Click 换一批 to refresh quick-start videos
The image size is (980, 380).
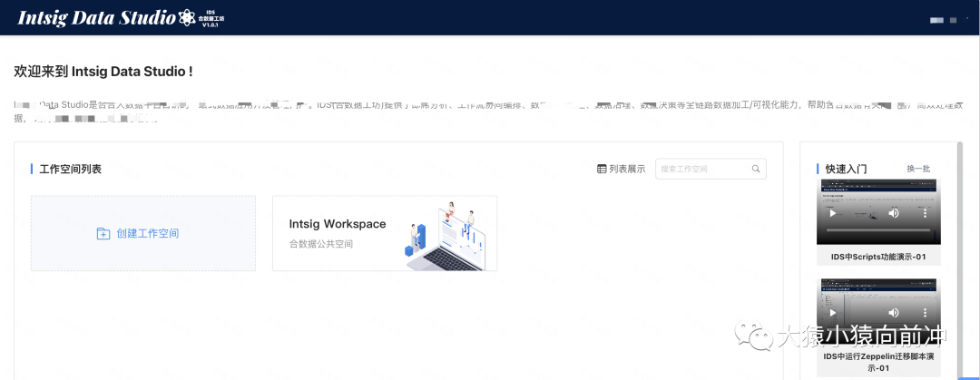point(918,169)
